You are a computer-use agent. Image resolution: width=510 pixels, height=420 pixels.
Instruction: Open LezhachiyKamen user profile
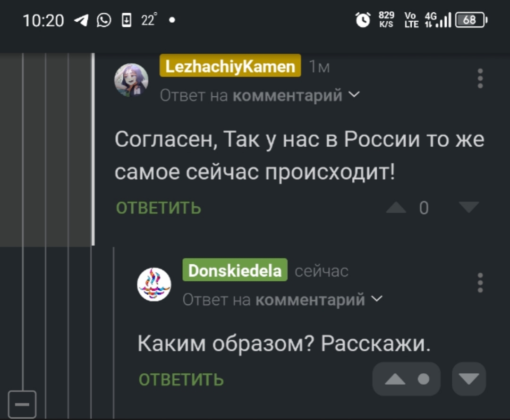coord(230,67)
